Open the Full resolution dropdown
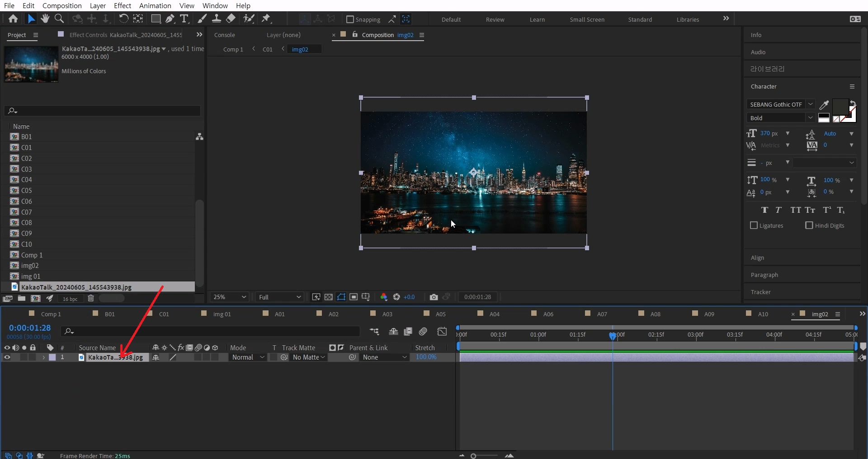 click(x=279, y=297)
